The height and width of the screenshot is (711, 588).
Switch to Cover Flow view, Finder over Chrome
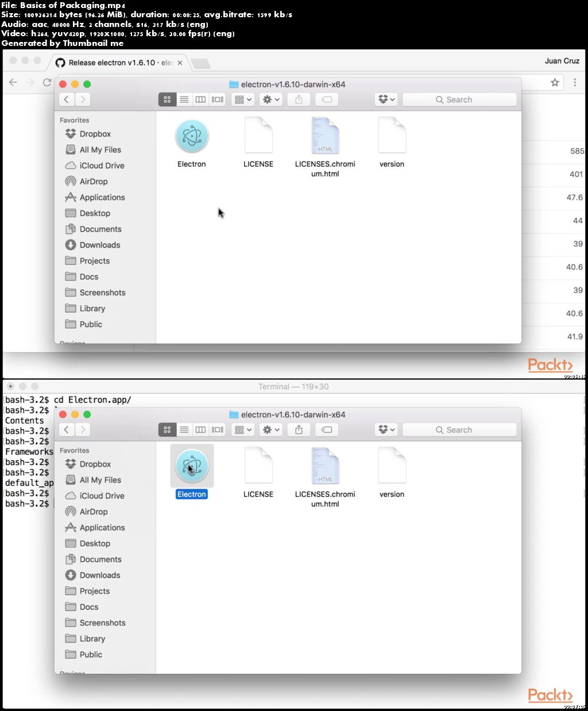(x=218, y=99)
